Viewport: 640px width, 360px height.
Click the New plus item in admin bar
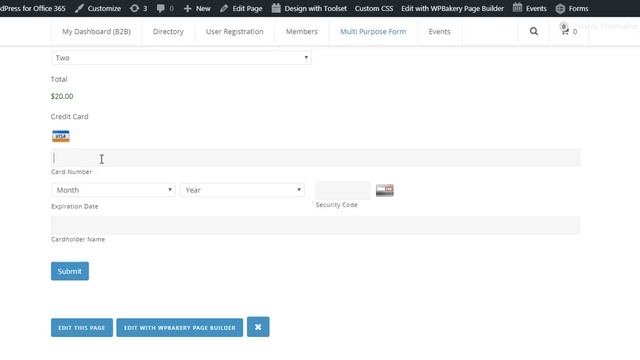pyautogui.click(x=197, y=8)
